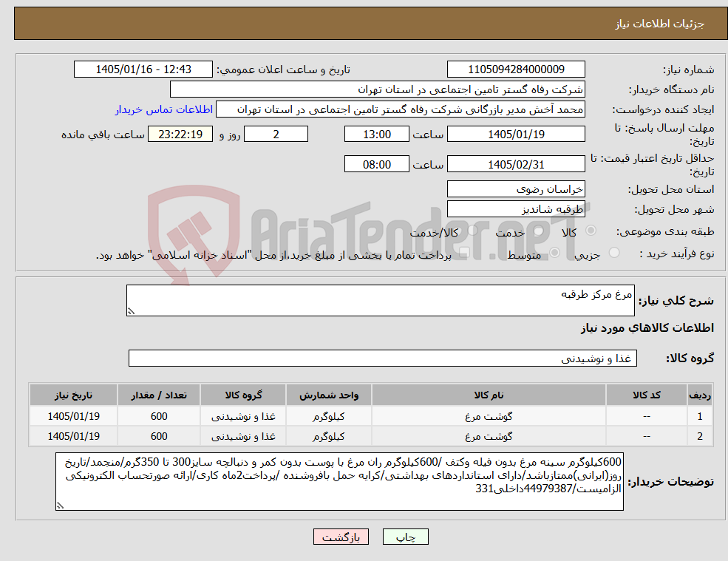
Task: Click date 1405/01/19 in row 2
Action: pyautogui.click(x=73, y=436)
